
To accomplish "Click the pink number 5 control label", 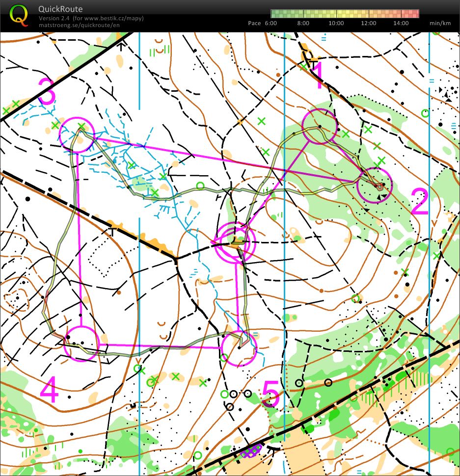I will (271, 393).
